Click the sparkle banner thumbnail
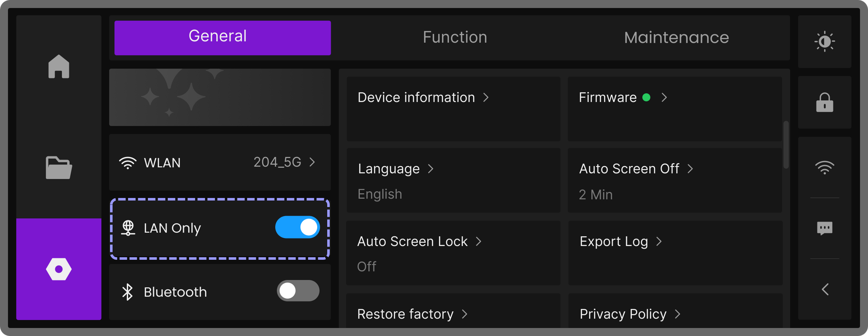Image resolution: width=868 pixels, height=336 pixels. 220,97
